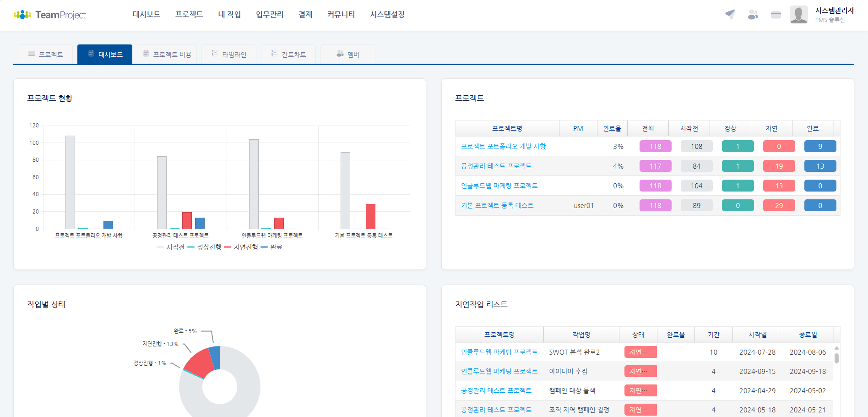Open the users group icon in header

tap(753, 15)
